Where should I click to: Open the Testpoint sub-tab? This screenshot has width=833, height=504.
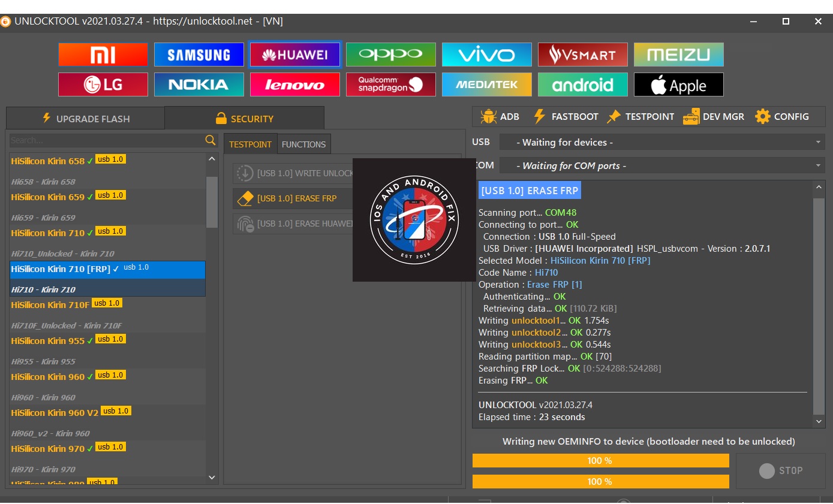click(x=251, y=144)
